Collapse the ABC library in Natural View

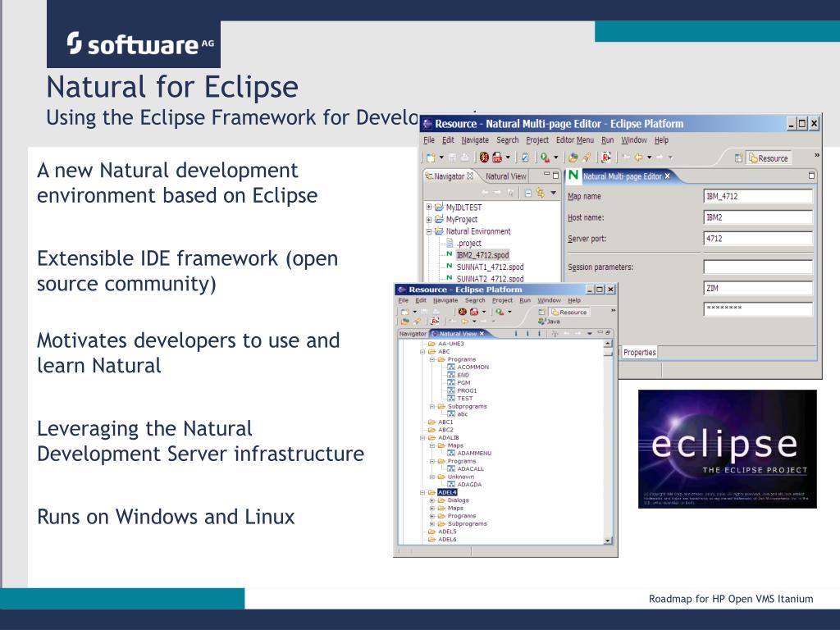pyautogui.click(x=422, y=352)
